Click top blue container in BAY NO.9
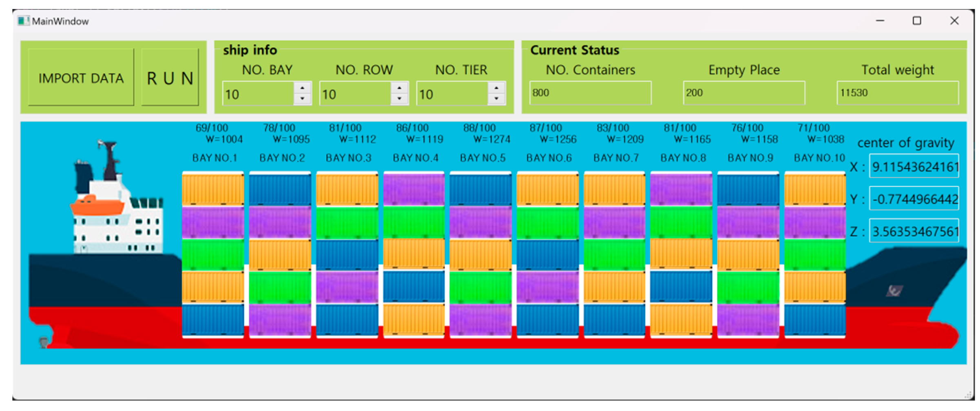980x411 pixels. tap(748, 189)
